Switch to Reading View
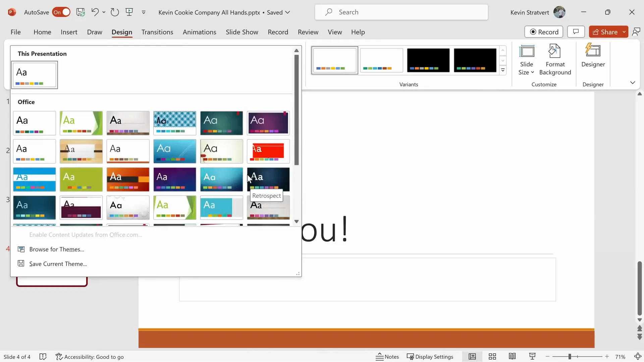The width and height of the screenshot is (644, 362). point(512,357)
